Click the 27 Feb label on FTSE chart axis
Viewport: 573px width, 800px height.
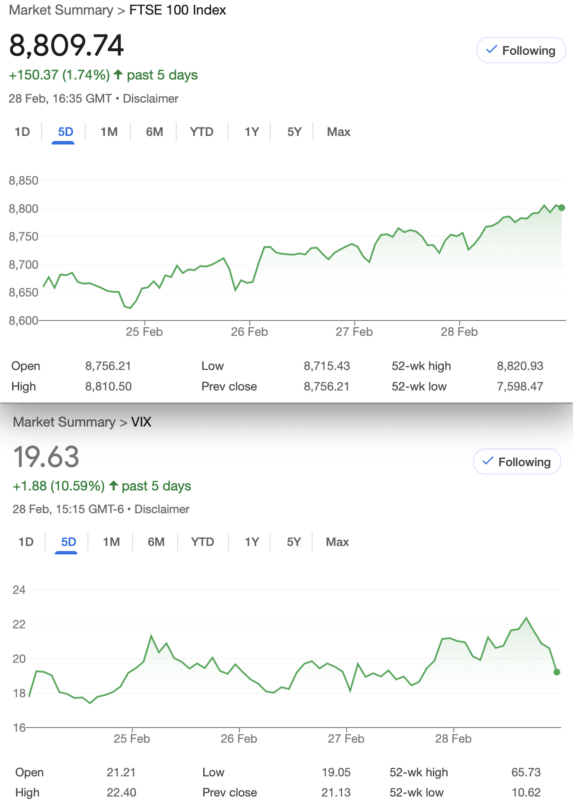354,332
